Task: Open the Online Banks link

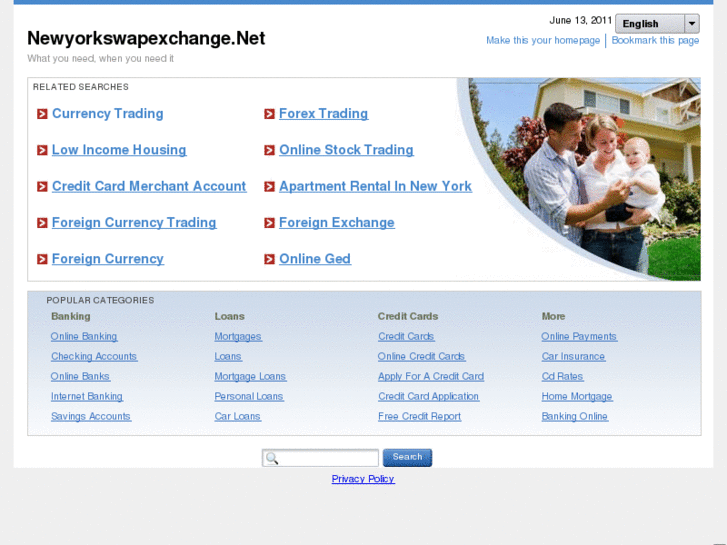Action: (80, 377)
